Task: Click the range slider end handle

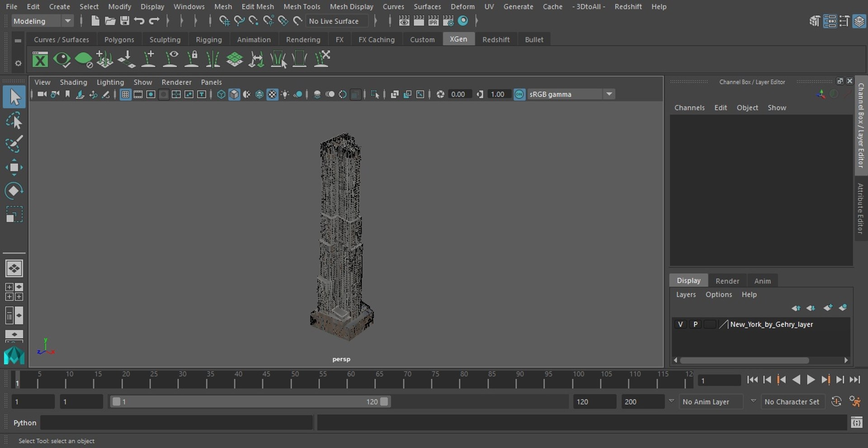Action: click(x=384, y=401)
